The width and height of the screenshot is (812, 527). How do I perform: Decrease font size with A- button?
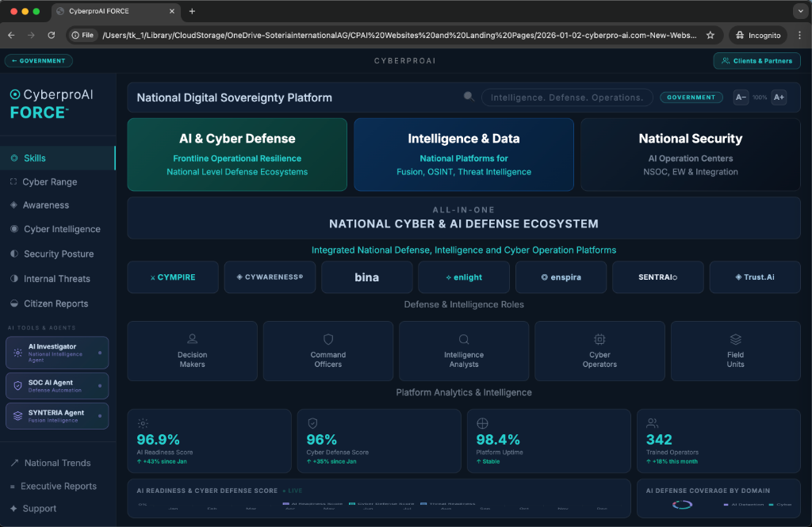coord(741,97)
